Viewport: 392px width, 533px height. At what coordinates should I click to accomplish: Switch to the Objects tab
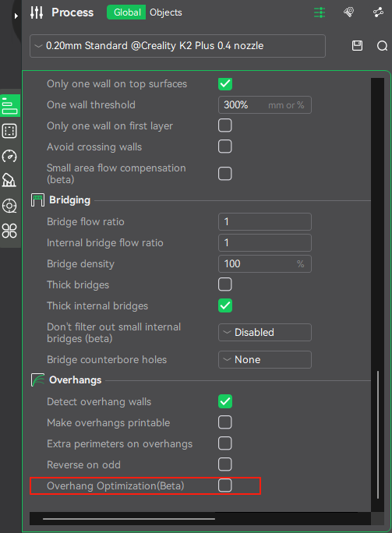pos(166,12)
